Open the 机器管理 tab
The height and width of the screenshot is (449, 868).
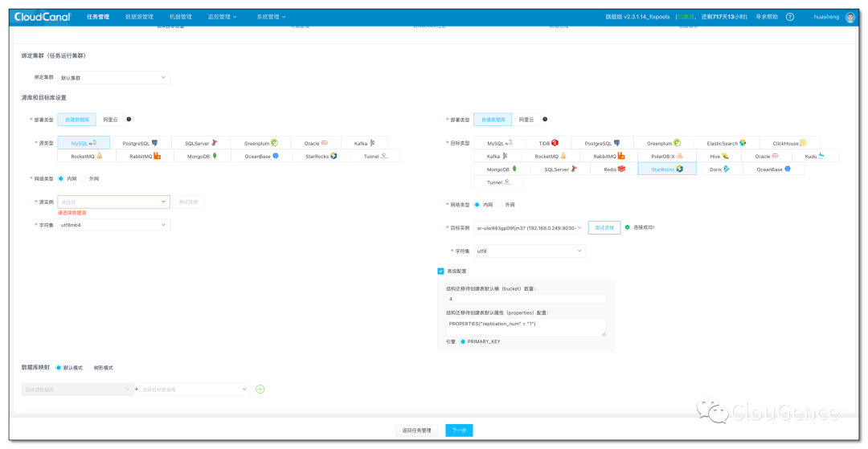[180, 17]
